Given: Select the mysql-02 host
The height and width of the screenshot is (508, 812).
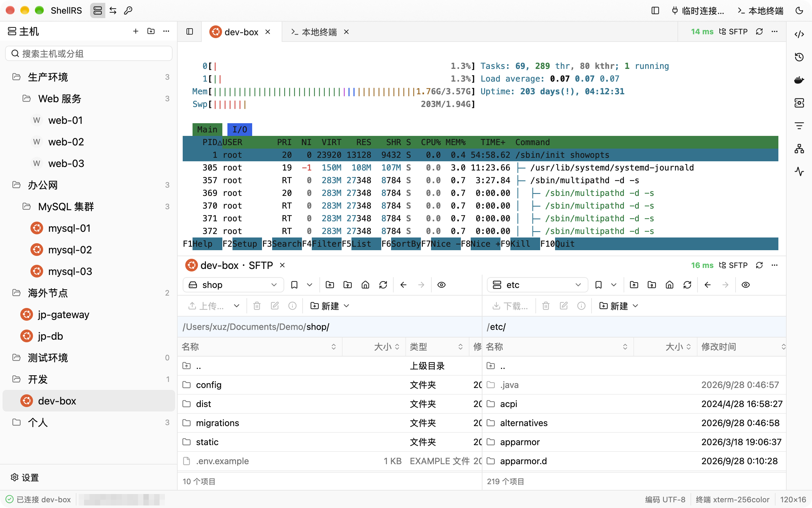Looking at the screenshot, I should [x=88, y=250].
